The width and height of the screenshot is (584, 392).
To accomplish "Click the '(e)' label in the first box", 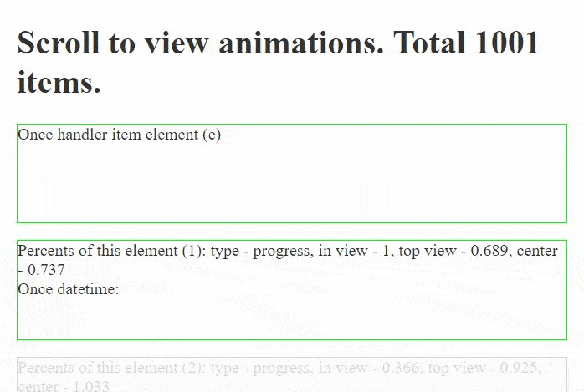I will click(212, 135).
